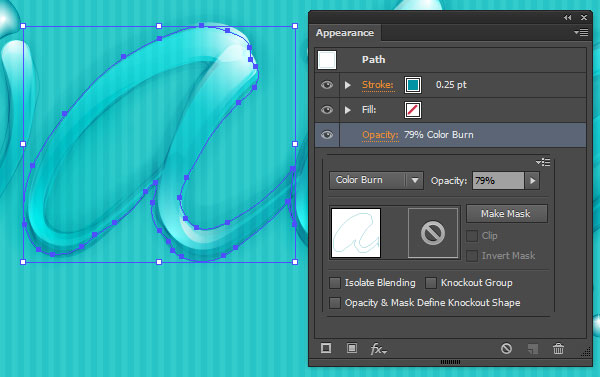Image resolution: width=600 pixels, height=377 pixels.
Task: Click the Add New Stroke icon
Action: tap(326, 348)
